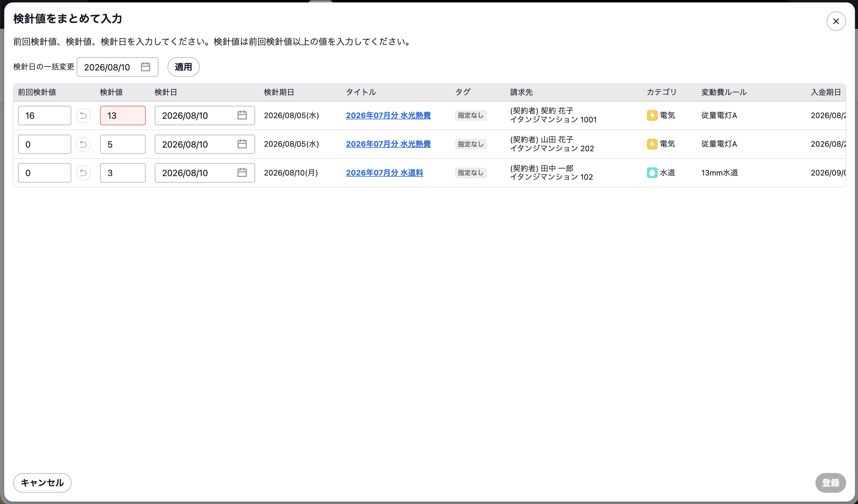Click electricity category icon for 契約 花子
Screen dimensions: 858x504
click(652, 115)
